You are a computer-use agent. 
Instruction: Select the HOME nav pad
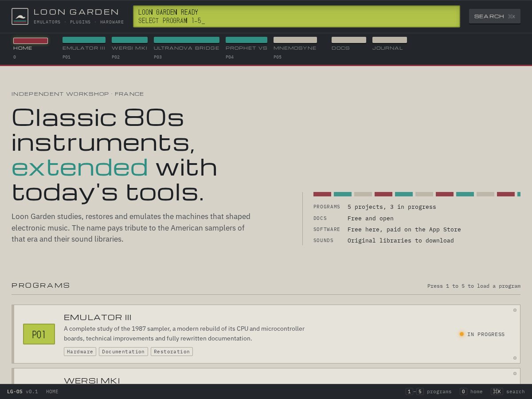click(31, 48)
